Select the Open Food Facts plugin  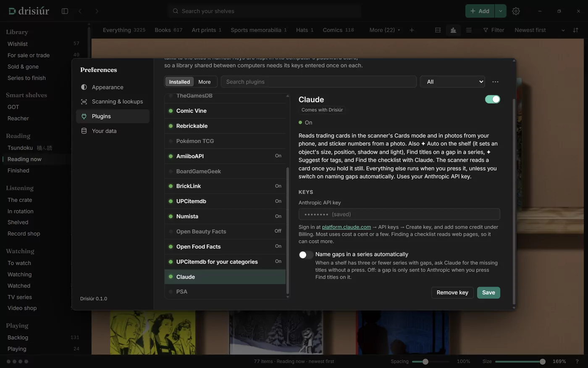pyautogui.click(x=225, y=246)
